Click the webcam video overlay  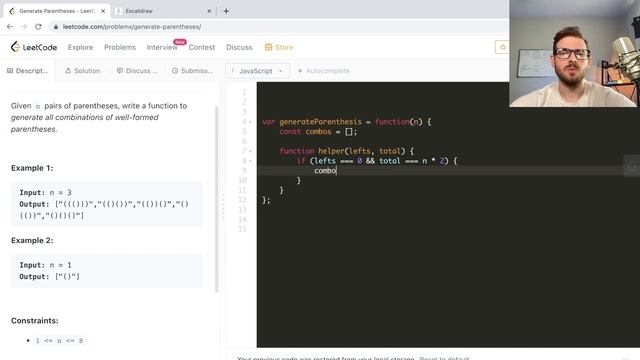tap(574, 53)
